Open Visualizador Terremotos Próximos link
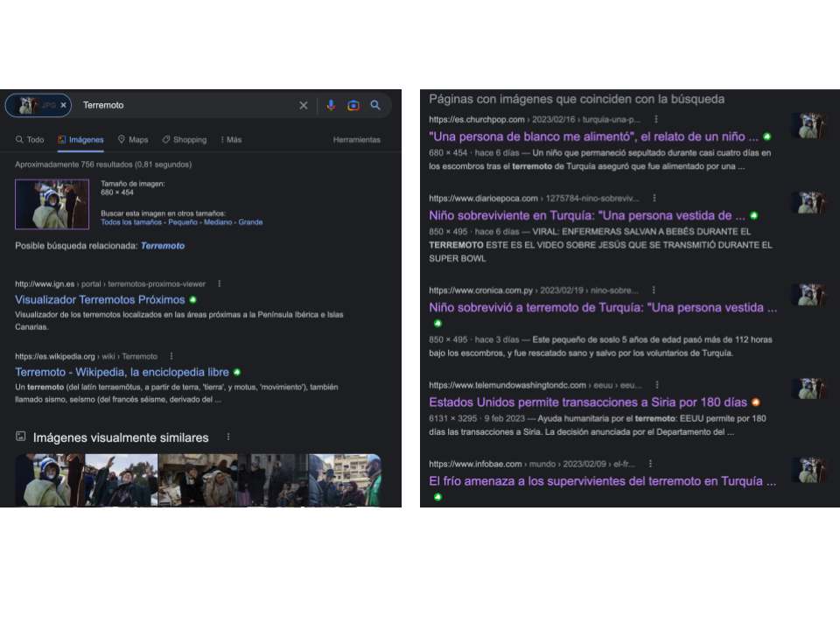840x630 pixels. pos(100,300)
